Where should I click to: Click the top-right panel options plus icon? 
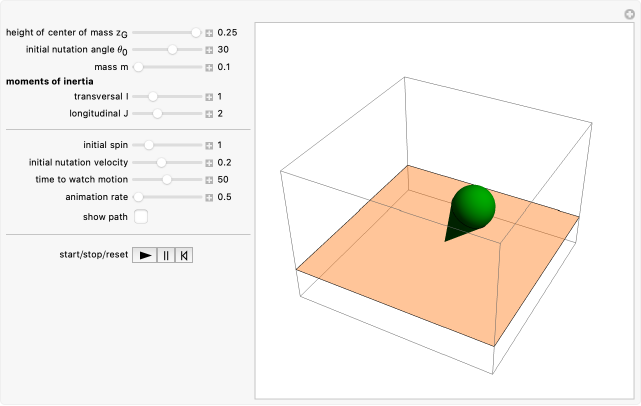point(629,13)
